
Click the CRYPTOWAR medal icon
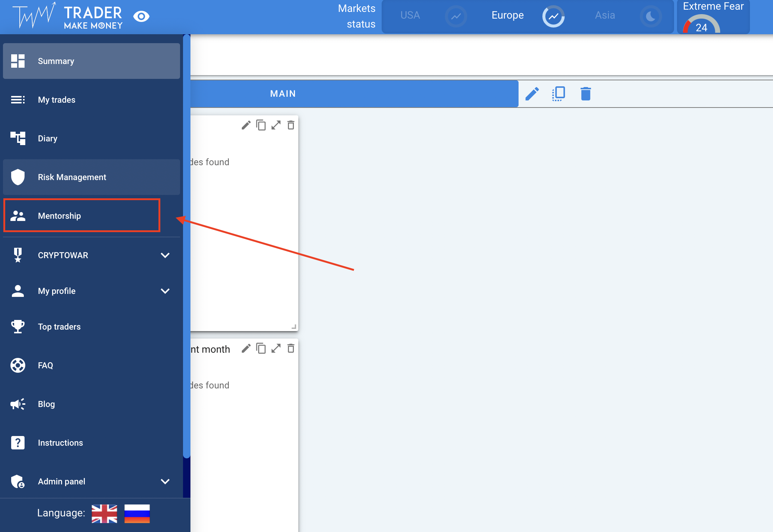click(17, 255)
